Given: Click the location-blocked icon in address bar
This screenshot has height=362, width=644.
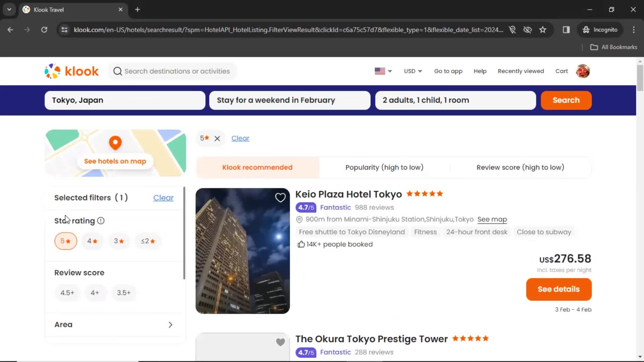Looking at the screenshot, I should click(512, 30).
